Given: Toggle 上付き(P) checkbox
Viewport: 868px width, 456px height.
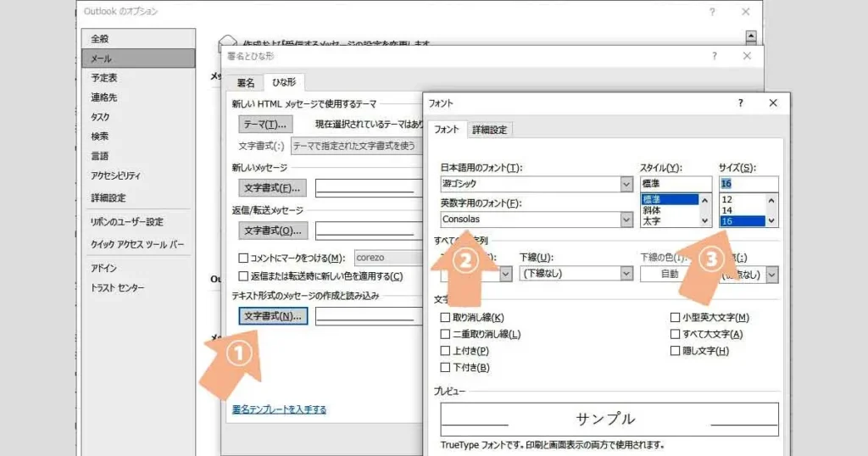Looking at the screenshot, I should [445, 351].
